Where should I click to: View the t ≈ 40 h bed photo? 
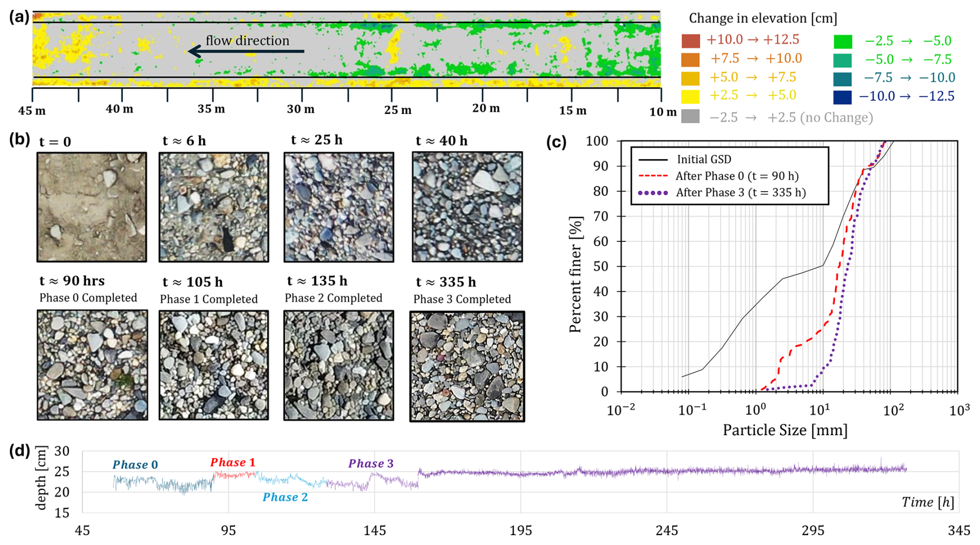[x=467, y=207]
